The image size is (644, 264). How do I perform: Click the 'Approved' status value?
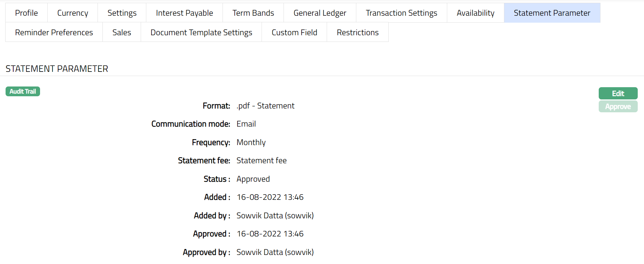coord(253,179)
